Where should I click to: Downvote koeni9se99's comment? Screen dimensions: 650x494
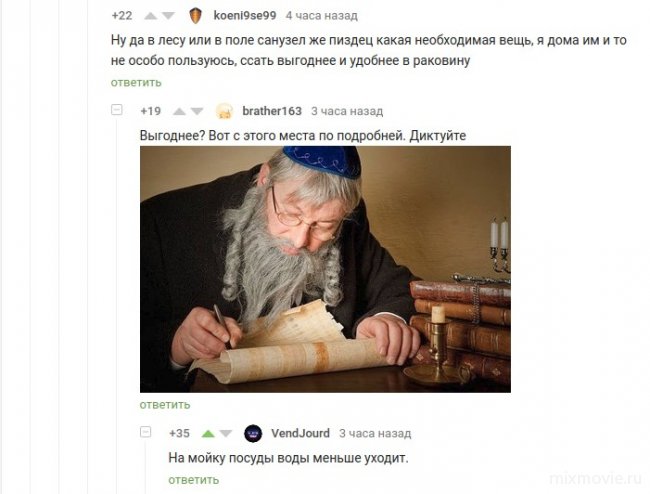(168, 16)
